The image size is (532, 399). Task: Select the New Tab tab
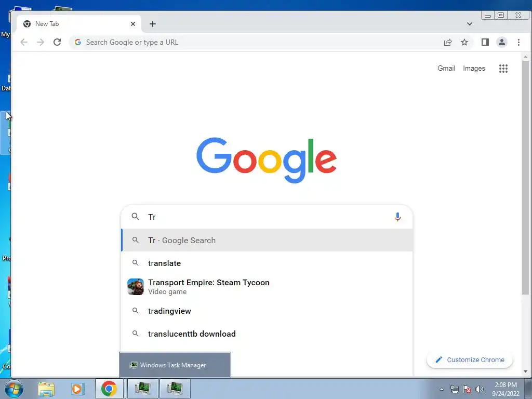coord(79,24)
